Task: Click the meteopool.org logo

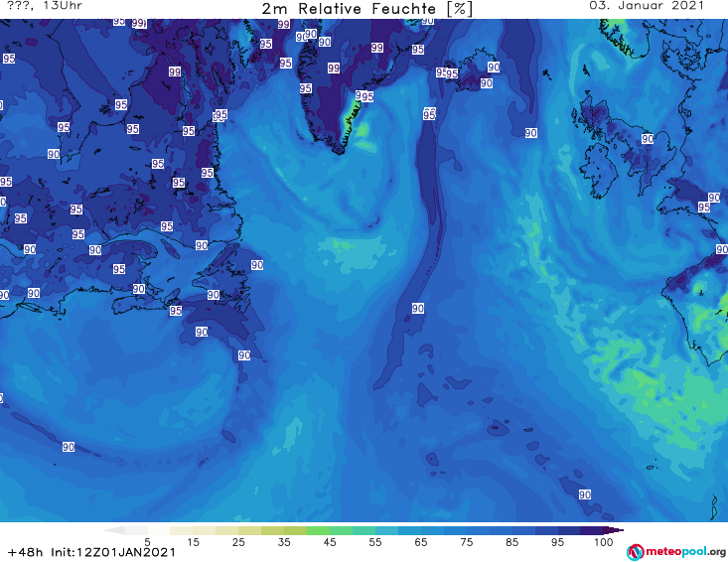Action: tap(676, 552)
